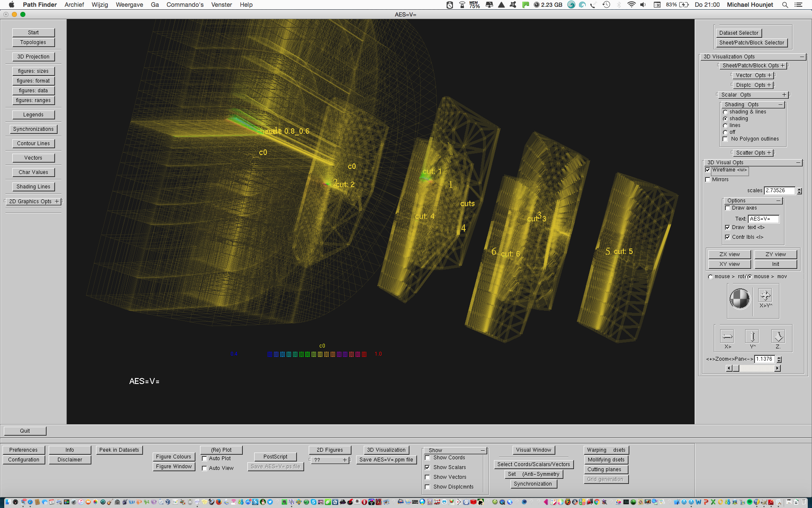
Task: Click the Init view button
Action: pyautogui.click(x=775, y=264)
